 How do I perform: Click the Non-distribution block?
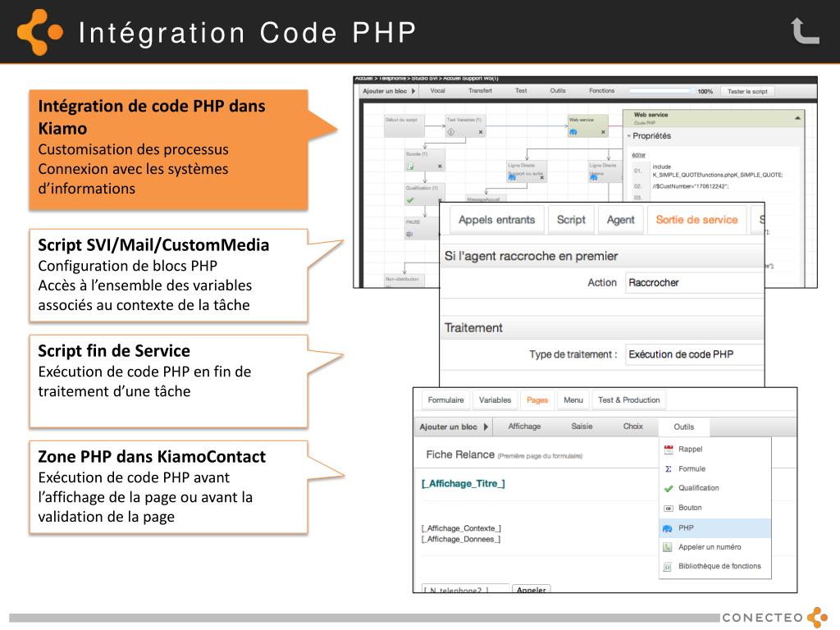[404, 281]
